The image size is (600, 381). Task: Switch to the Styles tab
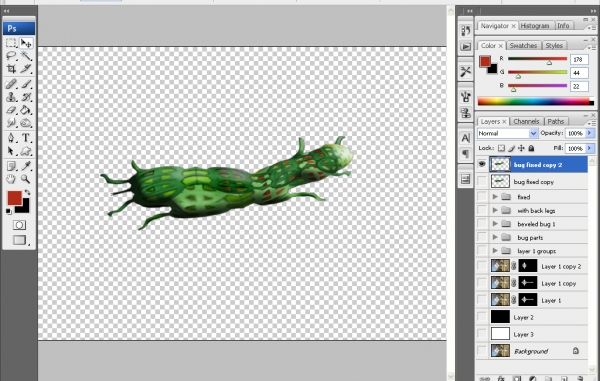click(x=554, y=45)
